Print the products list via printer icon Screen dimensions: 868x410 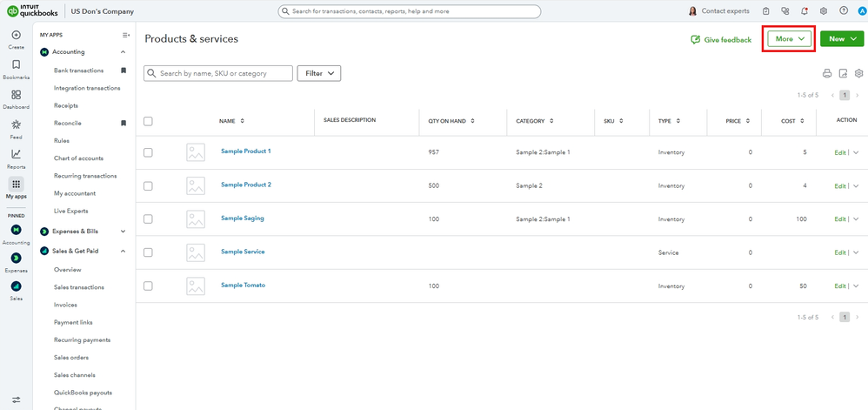pos(827,74)
